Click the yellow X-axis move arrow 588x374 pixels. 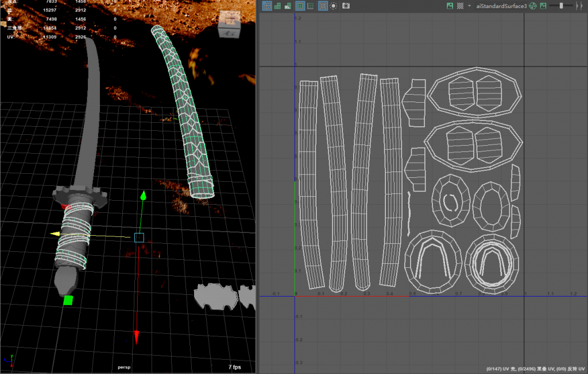55,234
